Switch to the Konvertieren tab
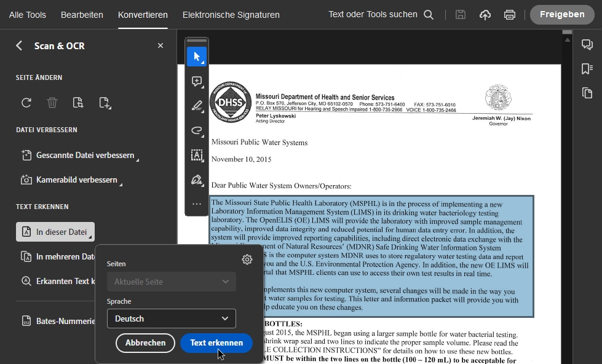 click(143, 14)
